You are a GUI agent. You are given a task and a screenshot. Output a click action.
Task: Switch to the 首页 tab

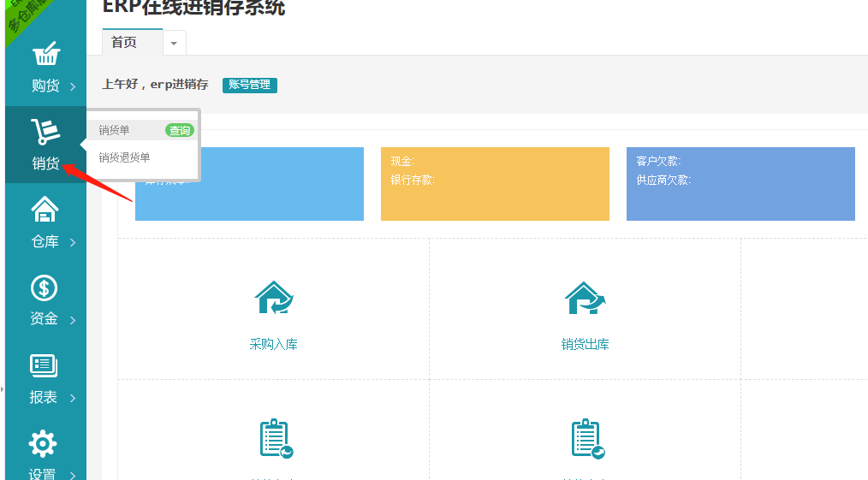click(124, 42)
